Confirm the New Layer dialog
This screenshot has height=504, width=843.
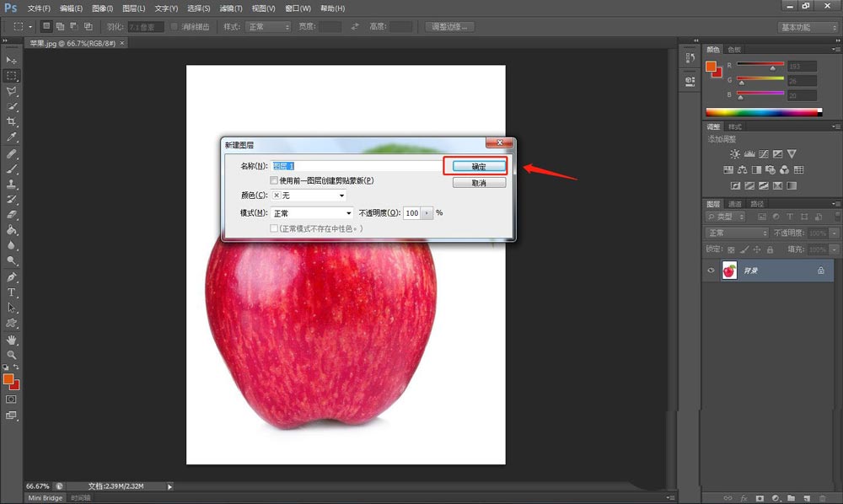pyautogui.click(x=479, y=167)
